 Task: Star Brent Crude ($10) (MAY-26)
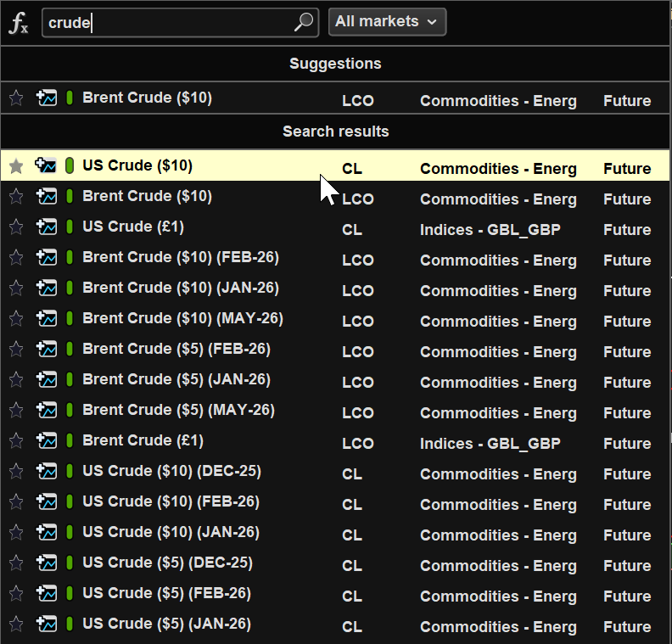(x=16, y=318)
